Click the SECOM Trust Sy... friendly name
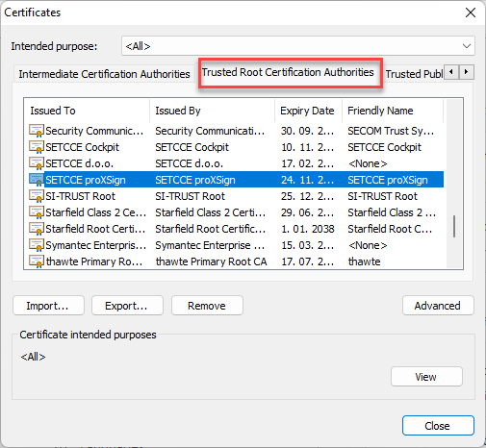 coord(391,131)
